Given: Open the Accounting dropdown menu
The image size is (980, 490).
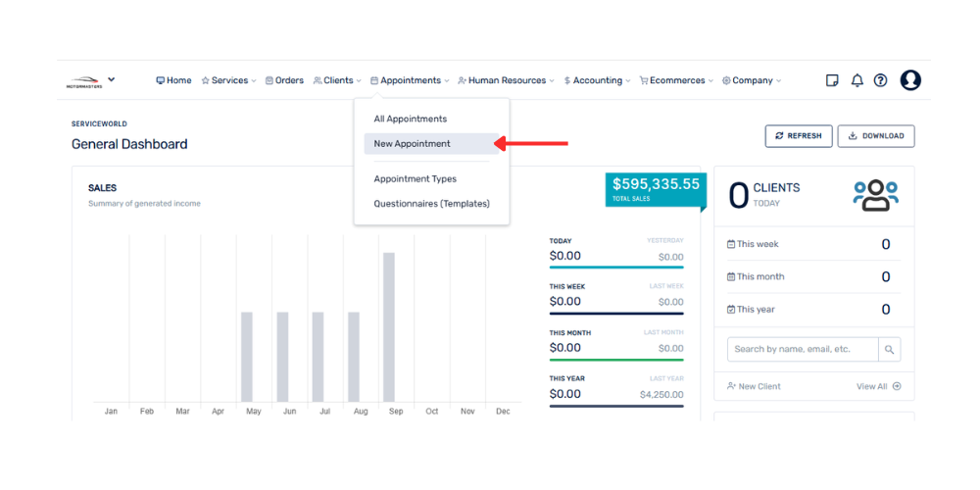Looking at the screenshot, I should 597,80.
